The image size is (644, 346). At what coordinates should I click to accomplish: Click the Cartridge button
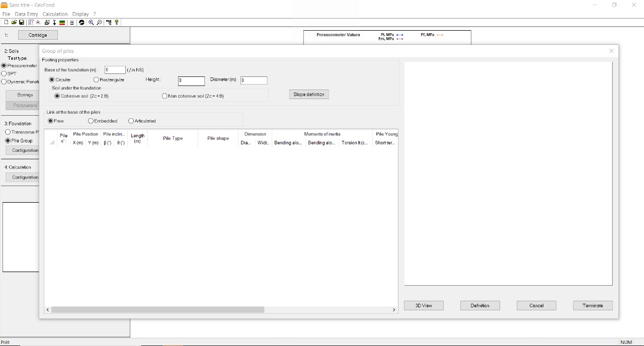[38, 35]
